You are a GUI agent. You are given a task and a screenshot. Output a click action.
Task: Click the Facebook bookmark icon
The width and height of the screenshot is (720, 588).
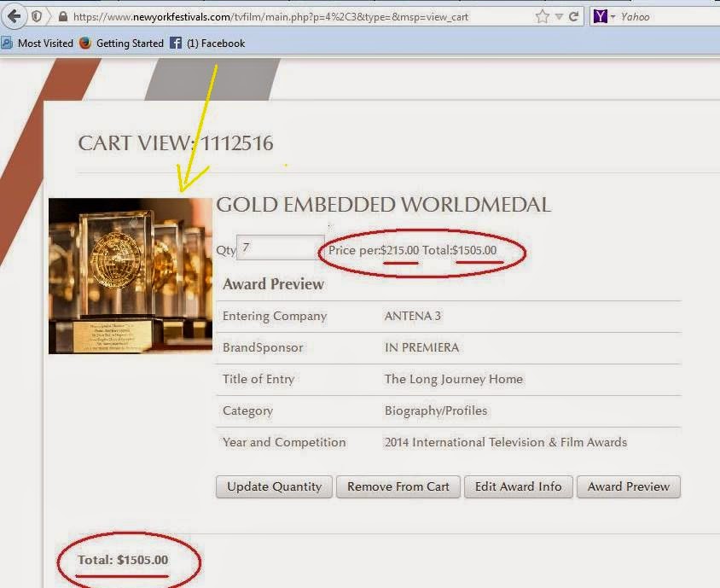click(176, 43)
